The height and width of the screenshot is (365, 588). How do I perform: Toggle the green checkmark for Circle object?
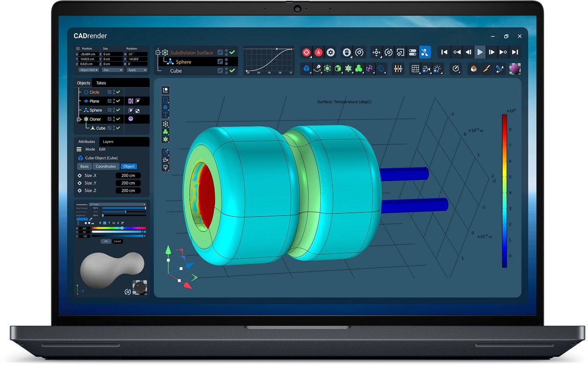118,92
